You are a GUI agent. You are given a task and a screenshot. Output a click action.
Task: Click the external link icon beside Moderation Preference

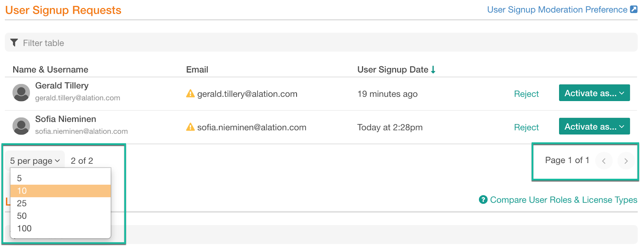634,9
